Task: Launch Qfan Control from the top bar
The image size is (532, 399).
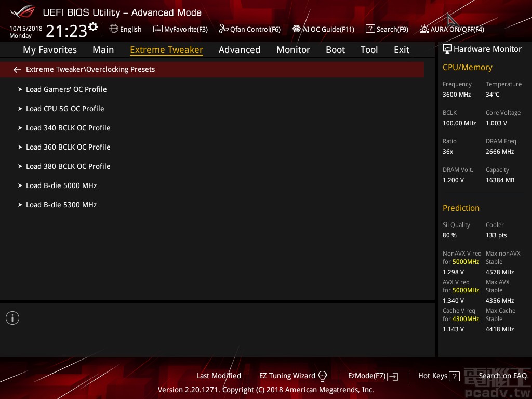Action: tap(223, 29)
